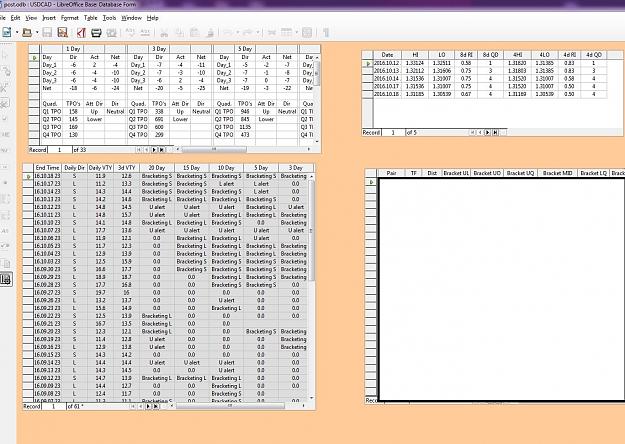Expand the Insert Table dropdown arrow
Screen dimensions: 625x444
pyautogui.click(x=296, y=32)
